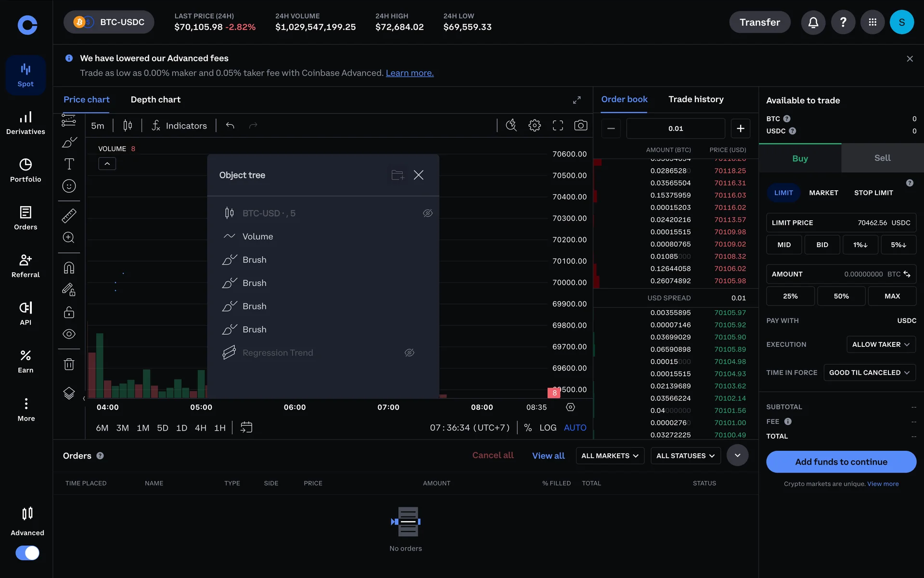This screenshot has width=924, height=578.
Task: Switch to the Depth chart tab
Action: point(155,100)
